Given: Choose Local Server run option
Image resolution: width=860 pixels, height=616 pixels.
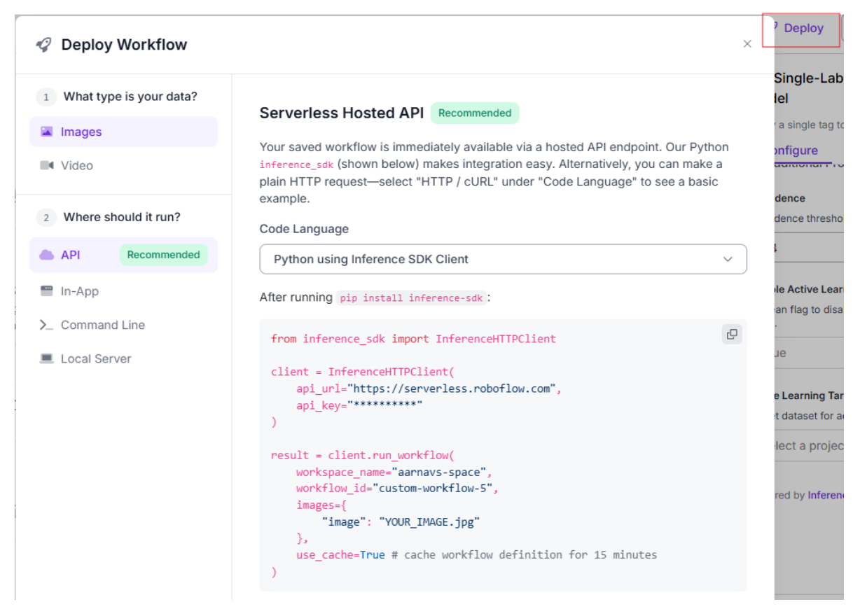Looking at the screenshot, I should tap(123, 358).
